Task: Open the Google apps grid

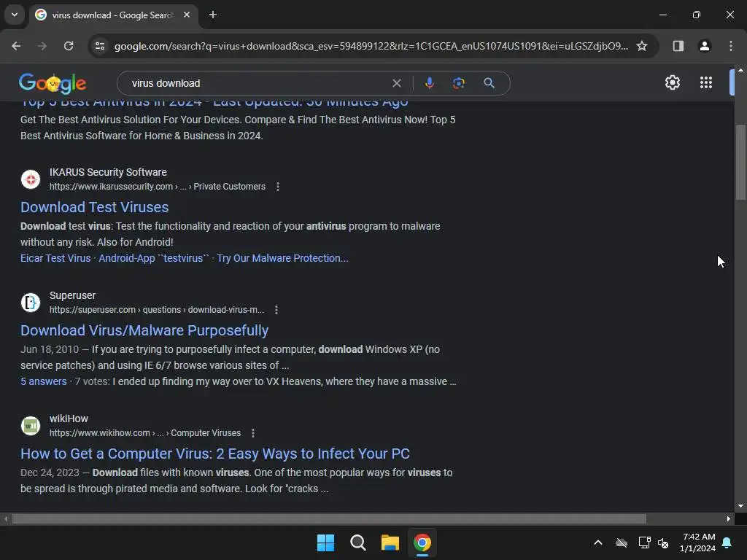Action: 706,83
